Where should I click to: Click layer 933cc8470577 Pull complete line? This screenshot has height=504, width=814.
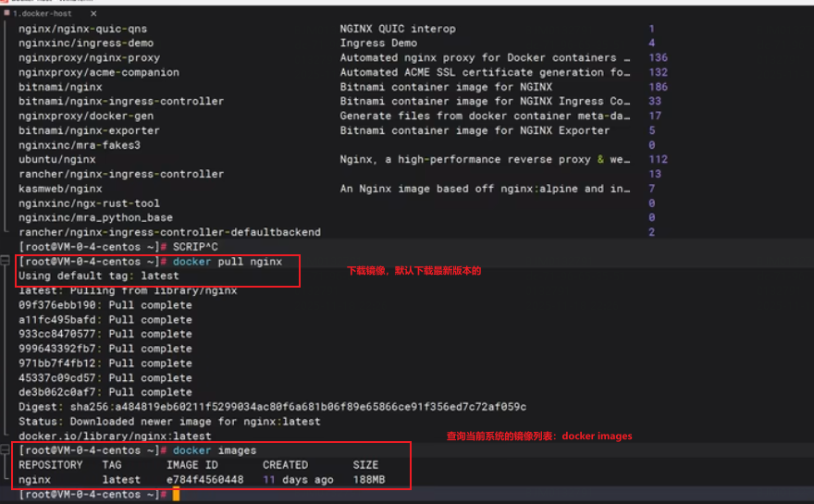(105, 334)
